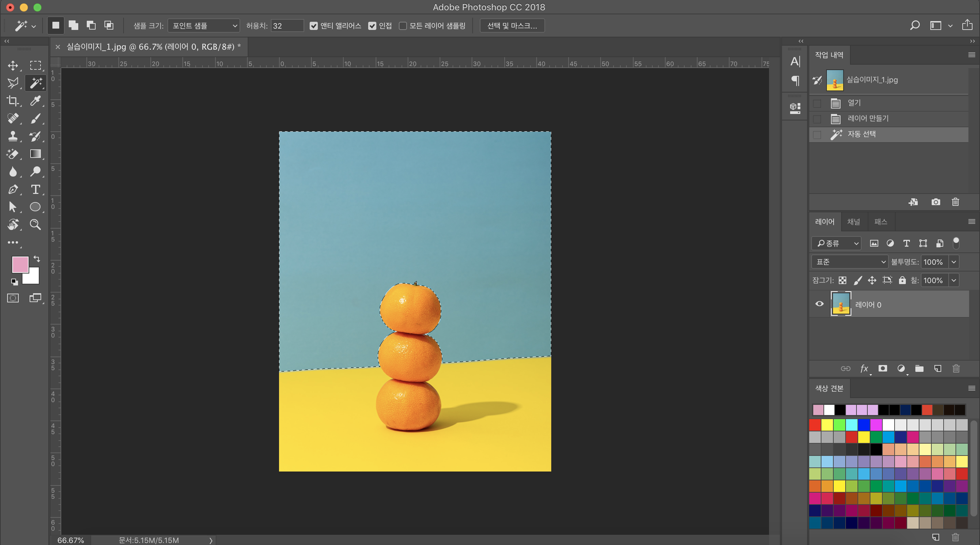Click the Add layer mask icon
This screenshot has width=980, height=545.
click(883, 368)
